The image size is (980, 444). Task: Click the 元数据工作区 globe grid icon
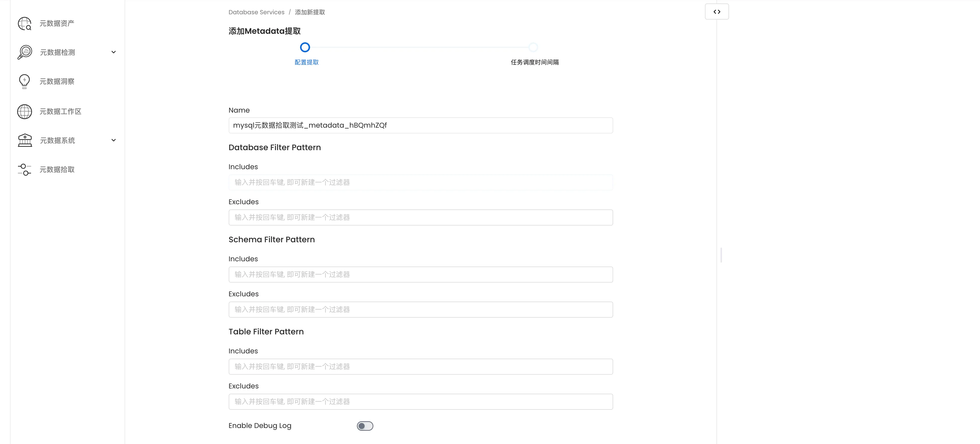pyautogui.click(x=25, y=111)
